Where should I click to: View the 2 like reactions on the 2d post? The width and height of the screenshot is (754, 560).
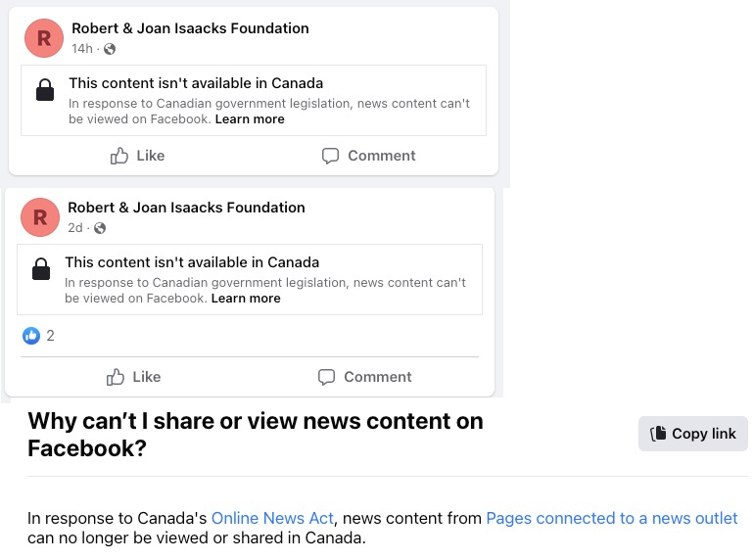pyautogui.click(x=38, y=336)
